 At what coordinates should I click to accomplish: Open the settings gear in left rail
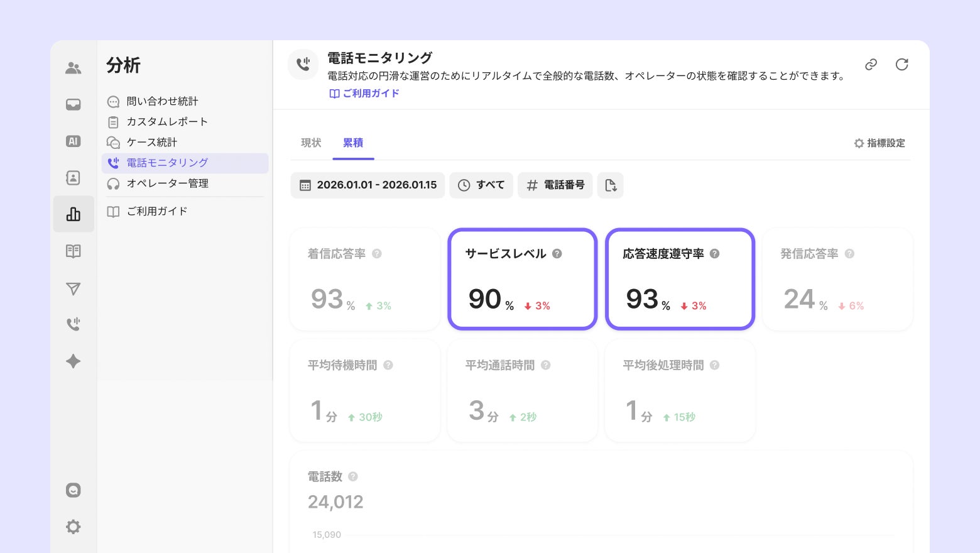tap(73, 527)
